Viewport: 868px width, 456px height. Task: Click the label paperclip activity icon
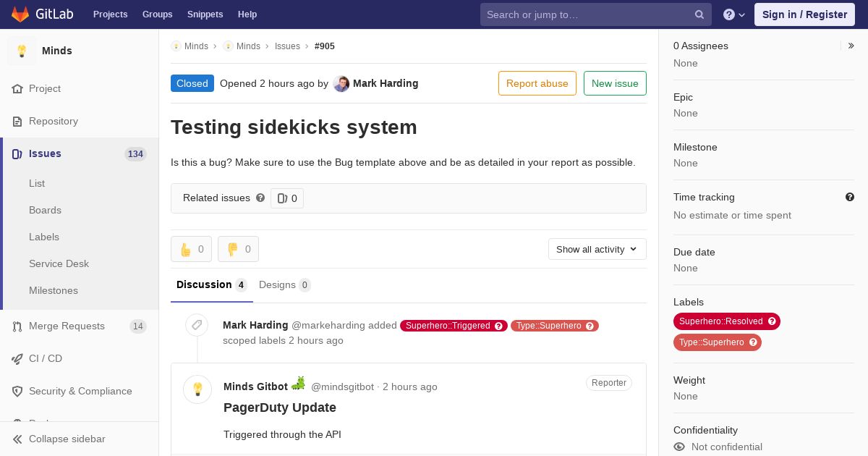pos(197,325)
